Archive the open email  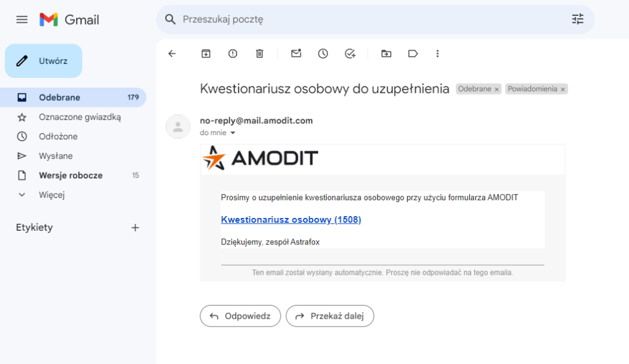(x=205, y=53)
